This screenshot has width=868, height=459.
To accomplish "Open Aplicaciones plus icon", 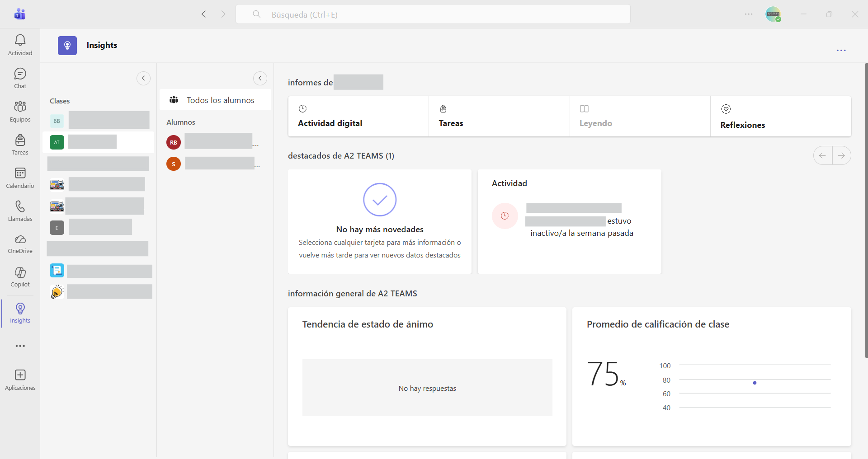I will tap(20, 380).
